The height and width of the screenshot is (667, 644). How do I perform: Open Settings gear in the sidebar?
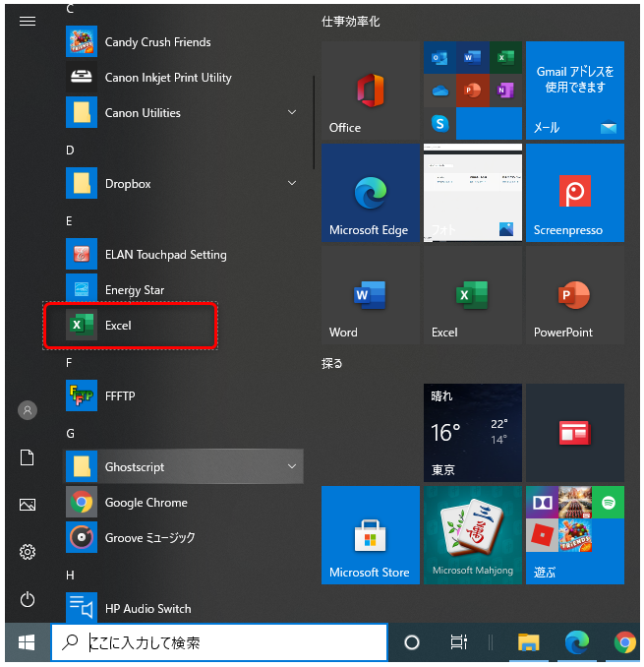[x=28, y=552]
